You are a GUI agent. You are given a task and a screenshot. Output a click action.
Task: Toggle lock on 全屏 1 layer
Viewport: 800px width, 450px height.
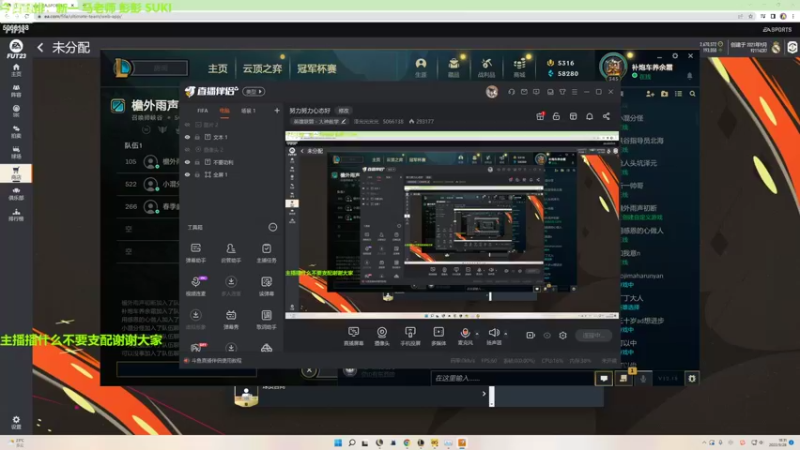click(x=197, y=174)
